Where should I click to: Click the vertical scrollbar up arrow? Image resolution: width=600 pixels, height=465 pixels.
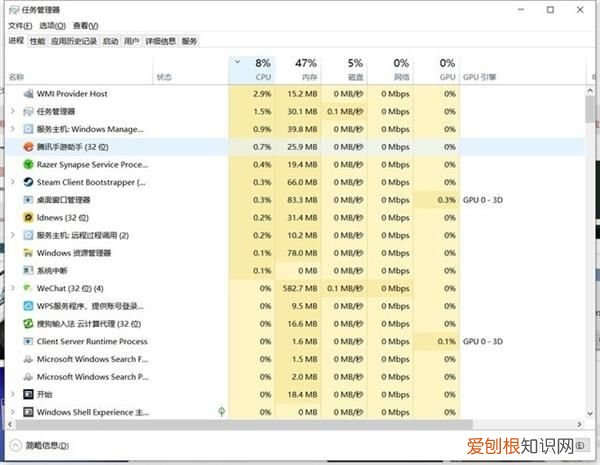590,91
